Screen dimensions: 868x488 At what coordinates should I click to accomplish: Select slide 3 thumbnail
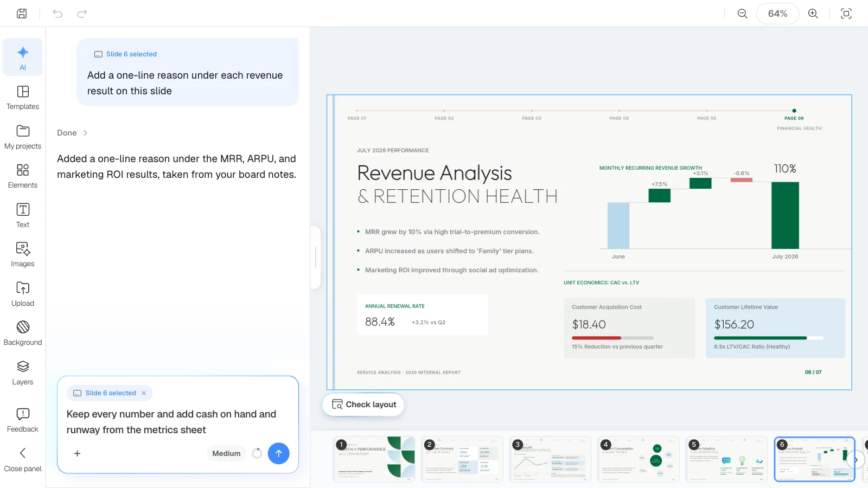(x=550, y=459)
